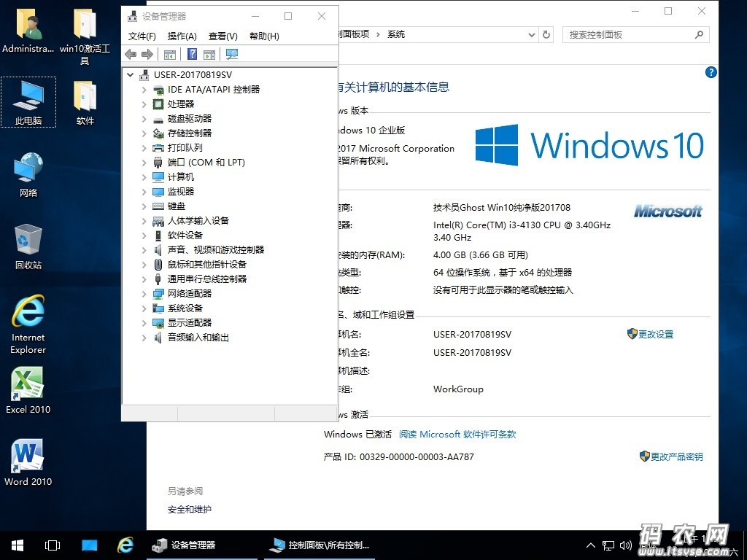747x560 pixels.
Task: Click the volume speaker tray icon
Action: click(x=625, y=545)
